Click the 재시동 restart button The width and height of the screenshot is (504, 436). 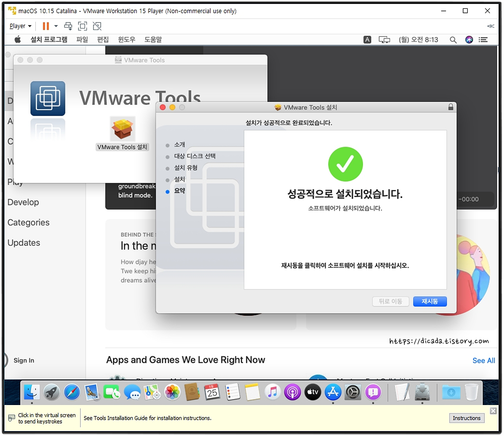coord(430,301)
